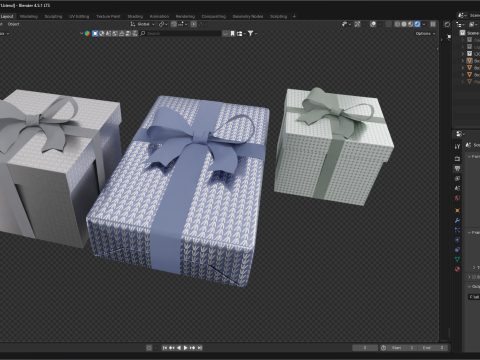Open the Output properties tab

457,169
